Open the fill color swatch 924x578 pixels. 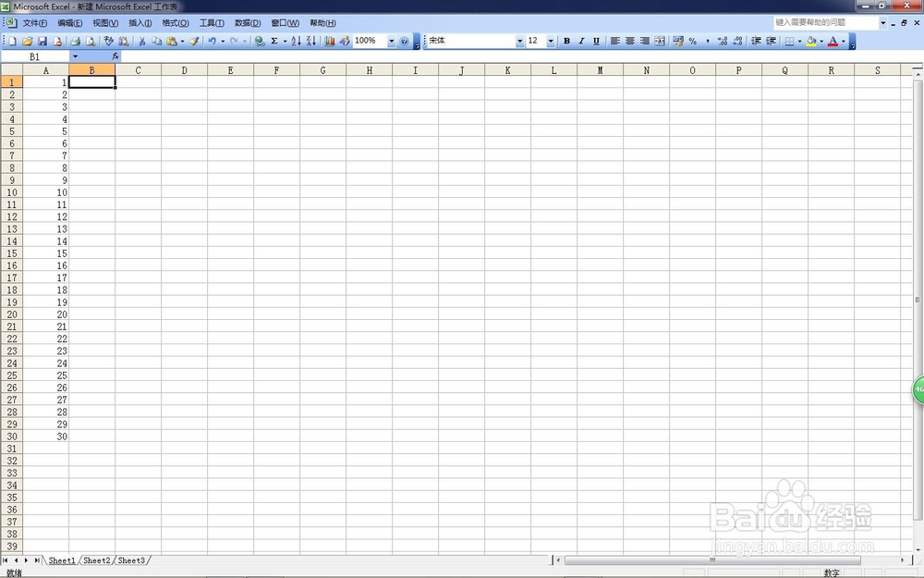809,41
